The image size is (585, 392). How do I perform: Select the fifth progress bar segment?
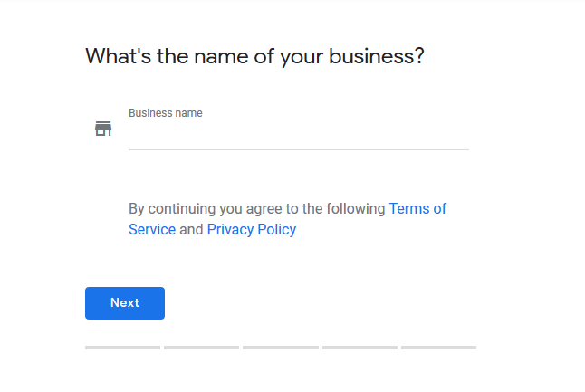[438, 348]
